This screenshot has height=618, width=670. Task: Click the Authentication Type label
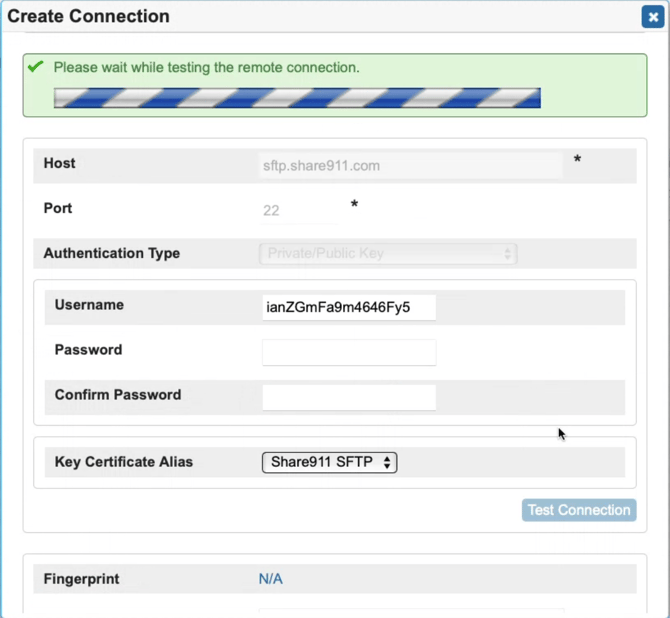pos(112,254)
